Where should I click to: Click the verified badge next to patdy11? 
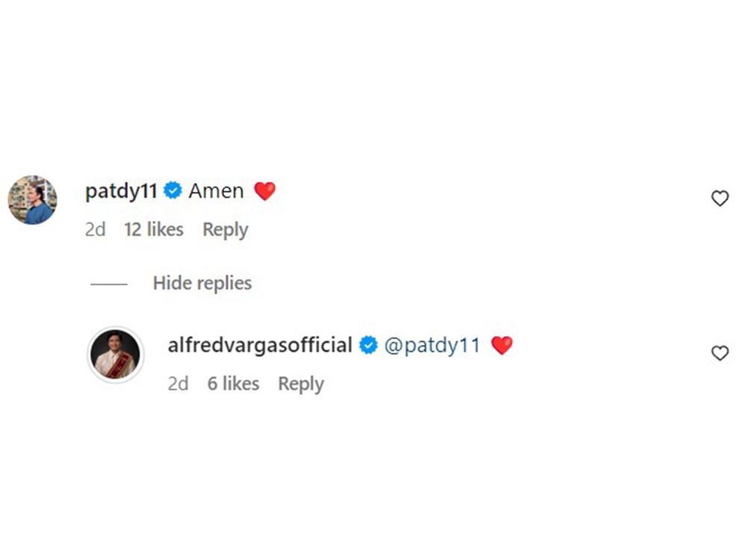pos(173,191)
